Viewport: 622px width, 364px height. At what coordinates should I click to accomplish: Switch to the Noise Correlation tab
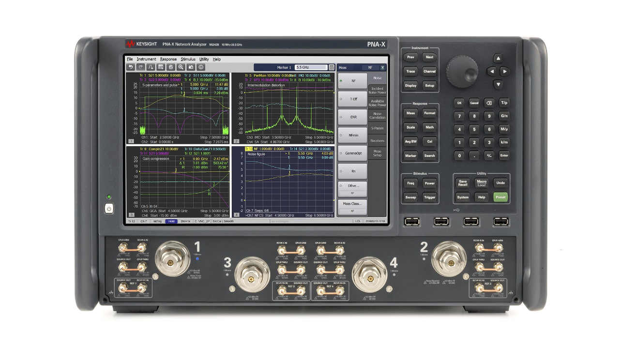pyautogui.click(x=378, y=116)
